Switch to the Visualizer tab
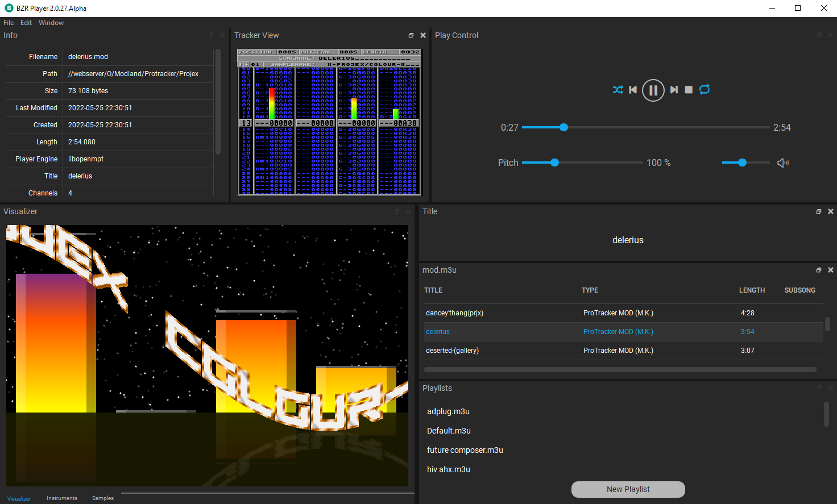Screen dimensions: 837x504 pyautogui.click(x=19, y=498)
